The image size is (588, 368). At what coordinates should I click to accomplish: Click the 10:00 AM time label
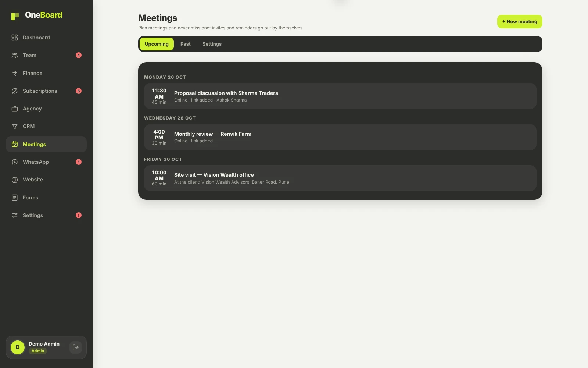click(x=159, y=176)
